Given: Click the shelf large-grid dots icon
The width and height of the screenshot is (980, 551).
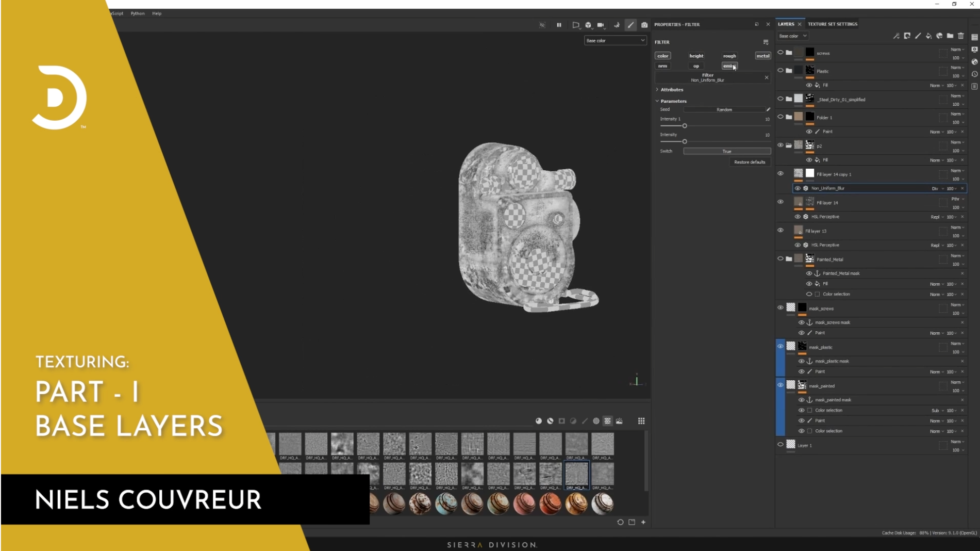Looking at the screenshot, I should (641, 421).
